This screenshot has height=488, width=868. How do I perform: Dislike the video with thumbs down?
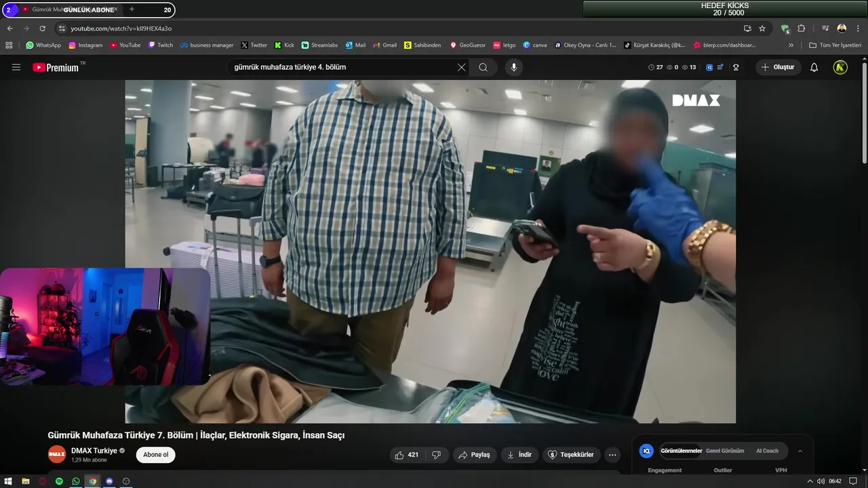[437, 455]
